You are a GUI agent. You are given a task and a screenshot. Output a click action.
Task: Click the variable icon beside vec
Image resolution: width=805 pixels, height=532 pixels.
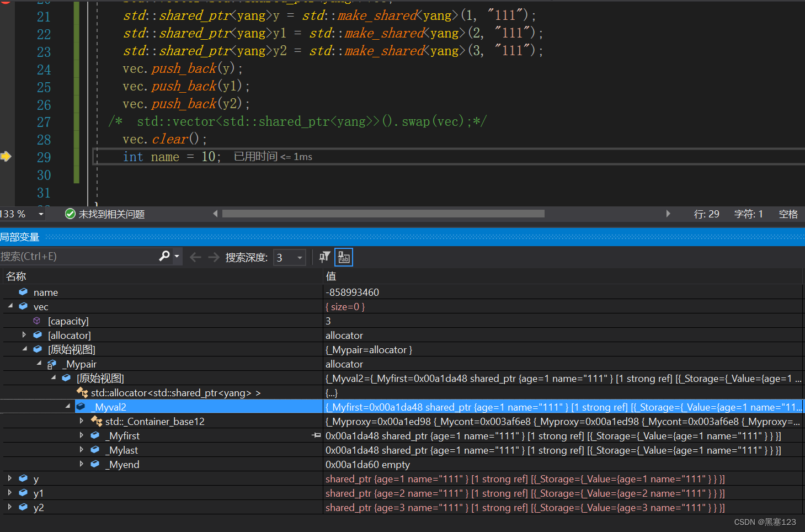point(23,306)
